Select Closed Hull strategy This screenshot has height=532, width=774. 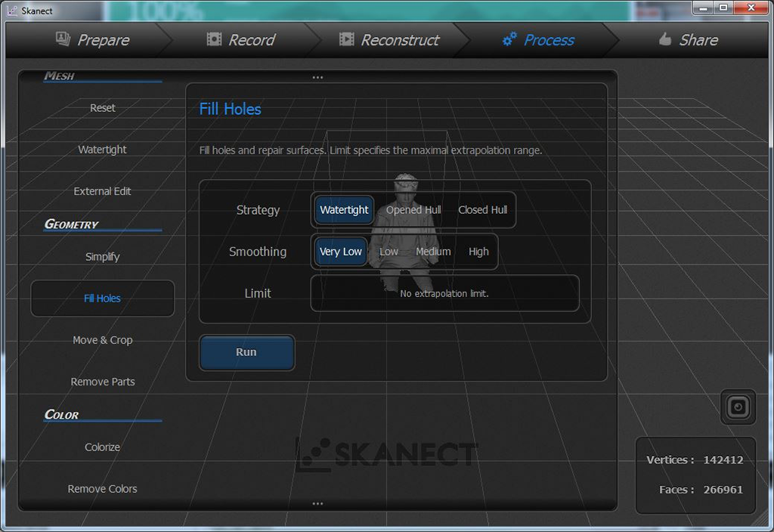pyautogui.click(x=482, y=210)
